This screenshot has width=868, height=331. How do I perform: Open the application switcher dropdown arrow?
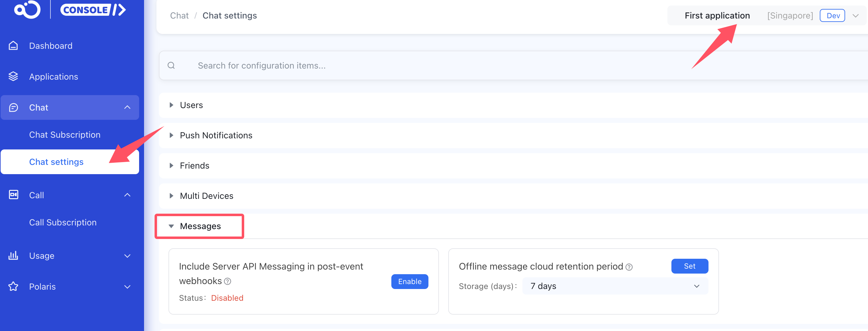855,16
